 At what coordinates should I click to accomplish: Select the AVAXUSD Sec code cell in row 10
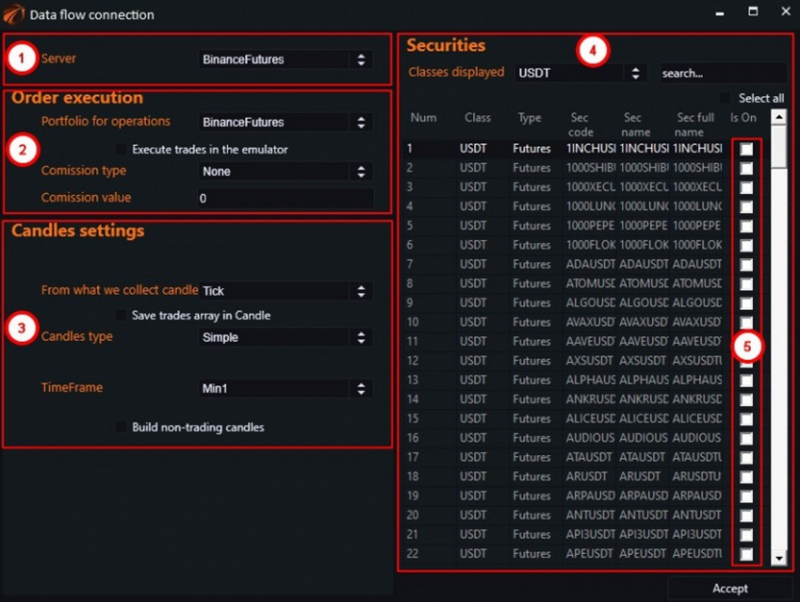(x=590, y=322)
